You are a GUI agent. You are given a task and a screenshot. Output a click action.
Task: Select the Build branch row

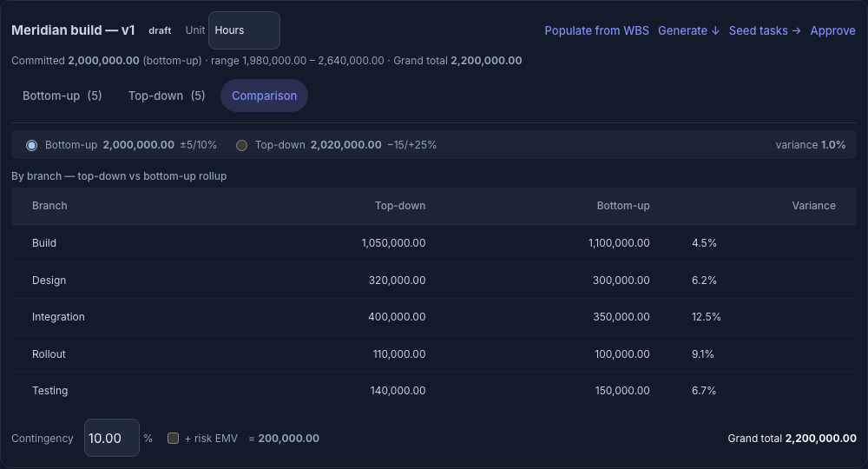434,243
